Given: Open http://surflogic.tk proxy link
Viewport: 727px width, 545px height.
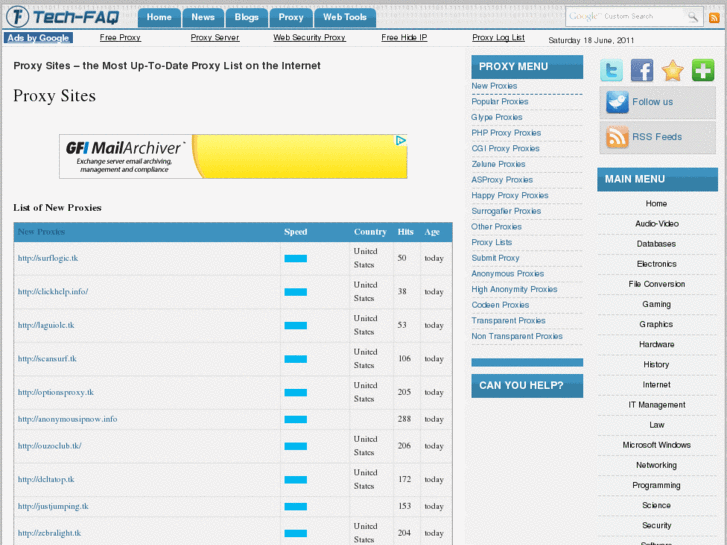Looking at the screenshot, I should tap(48, 258).
